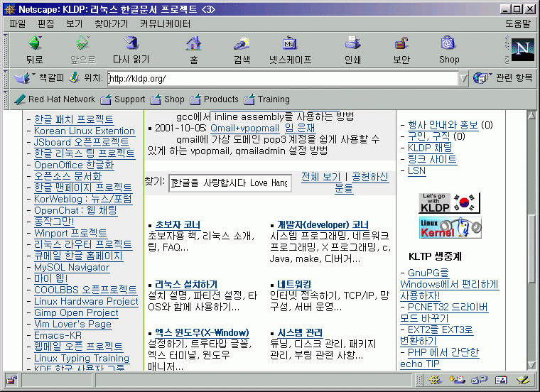Open the 리눅스 설치하기 link
Viewport: 540px width, 392px height.
tap(186, 284)
